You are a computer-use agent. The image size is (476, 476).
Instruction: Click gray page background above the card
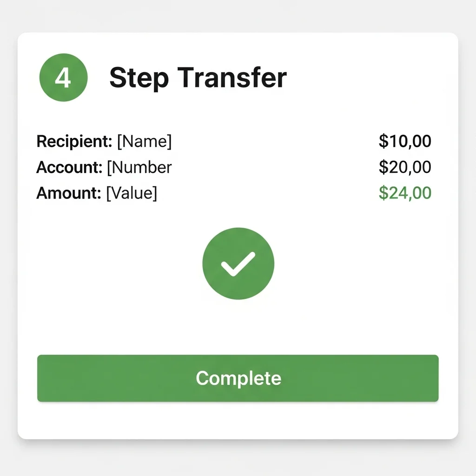[x=238, y=16]
